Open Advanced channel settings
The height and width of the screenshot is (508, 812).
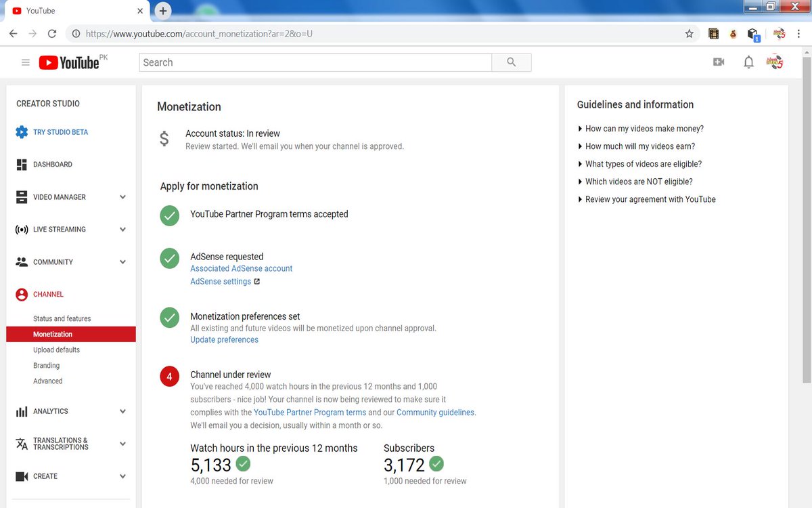47,381
